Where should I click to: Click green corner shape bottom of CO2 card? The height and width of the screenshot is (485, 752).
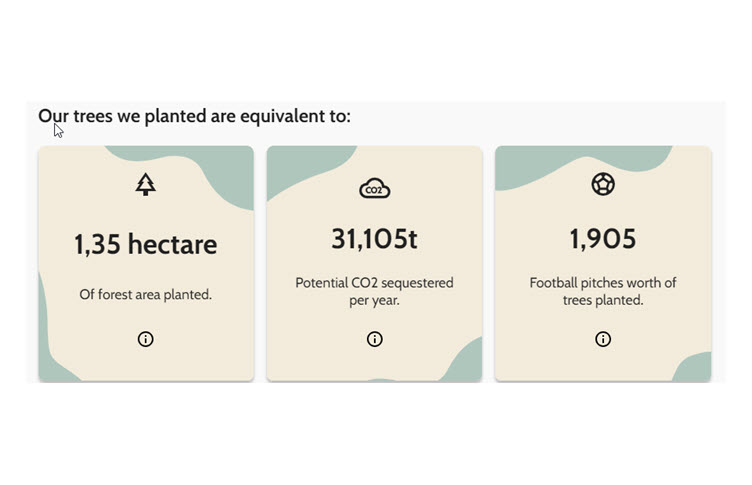465,364
